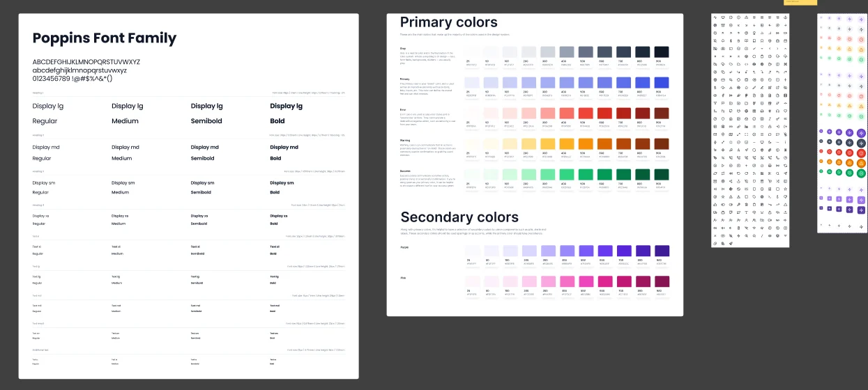868x390 pixels.
Task: Click the bold-weight 'Display lg' sample
Action: 287,106
